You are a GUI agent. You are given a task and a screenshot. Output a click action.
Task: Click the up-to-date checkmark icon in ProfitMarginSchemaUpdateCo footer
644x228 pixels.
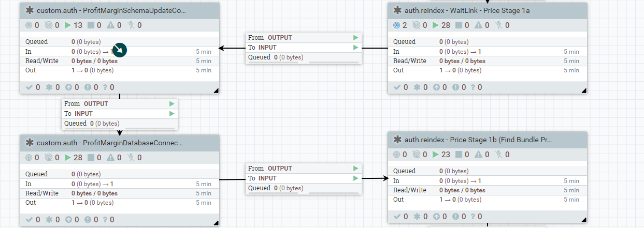coord(30,87)
